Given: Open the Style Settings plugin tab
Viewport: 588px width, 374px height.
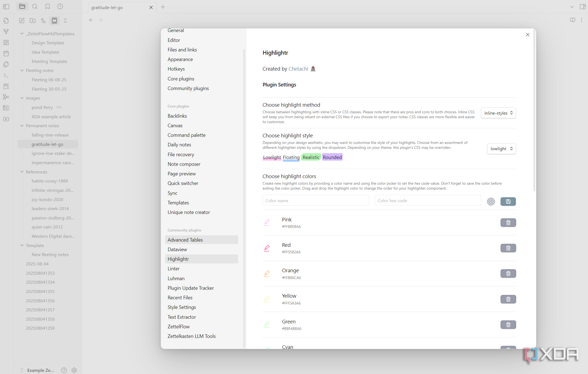Looking at the screenshot, I should 182,307.
